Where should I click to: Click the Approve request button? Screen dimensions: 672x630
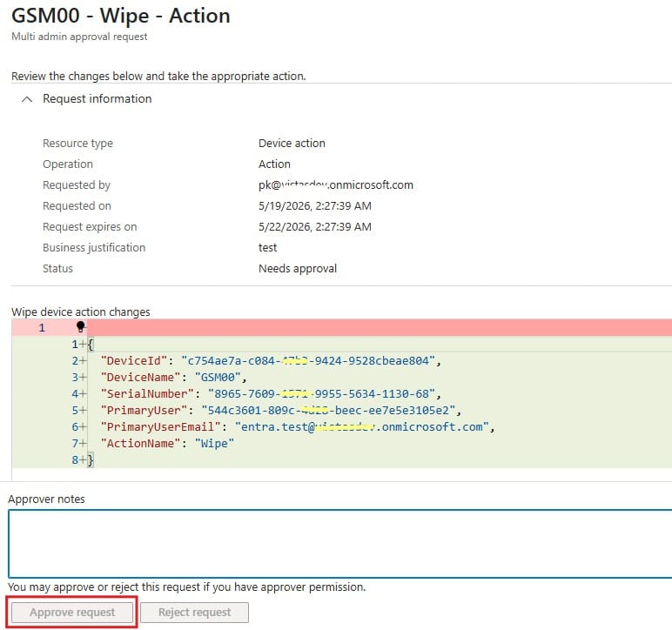click(72, 613)
